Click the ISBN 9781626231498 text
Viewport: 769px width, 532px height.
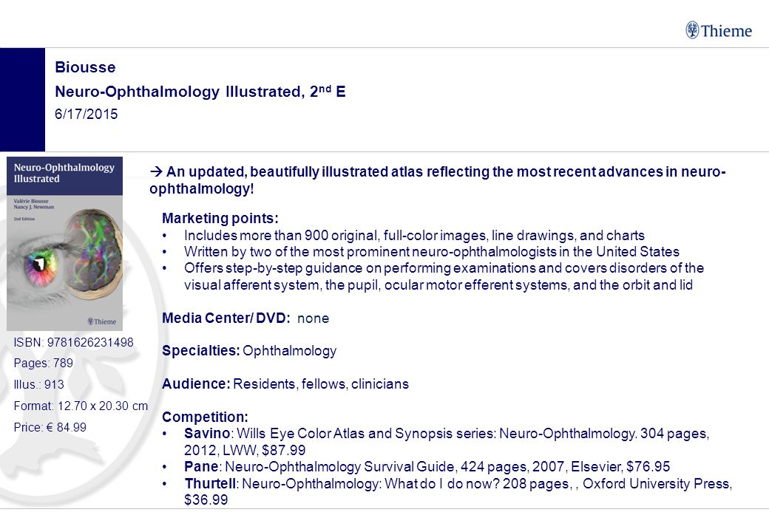[73, 342]
